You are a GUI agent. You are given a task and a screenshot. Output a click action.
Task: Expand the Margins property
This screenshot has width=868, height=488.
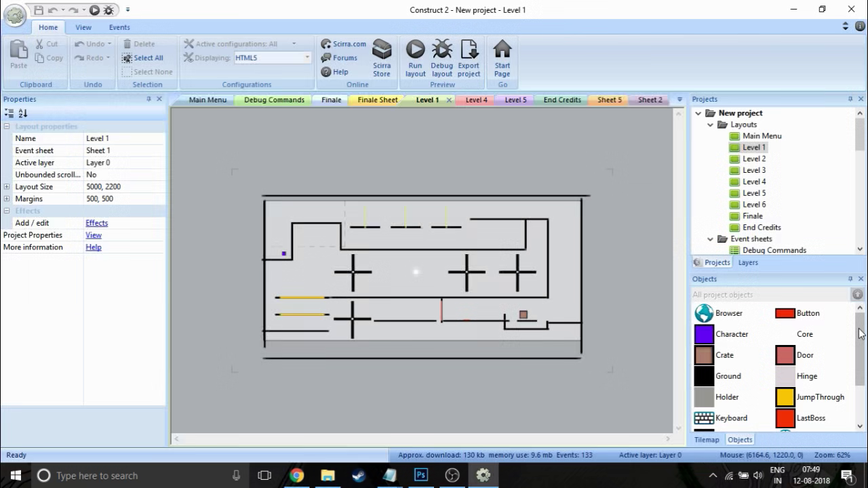click(x=7, y=199)
